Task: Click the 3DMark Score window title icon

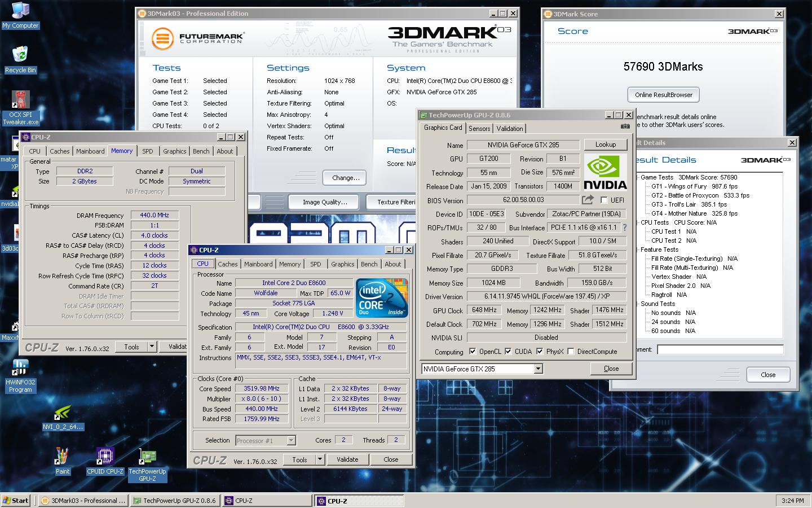Action: pos(548,14)
